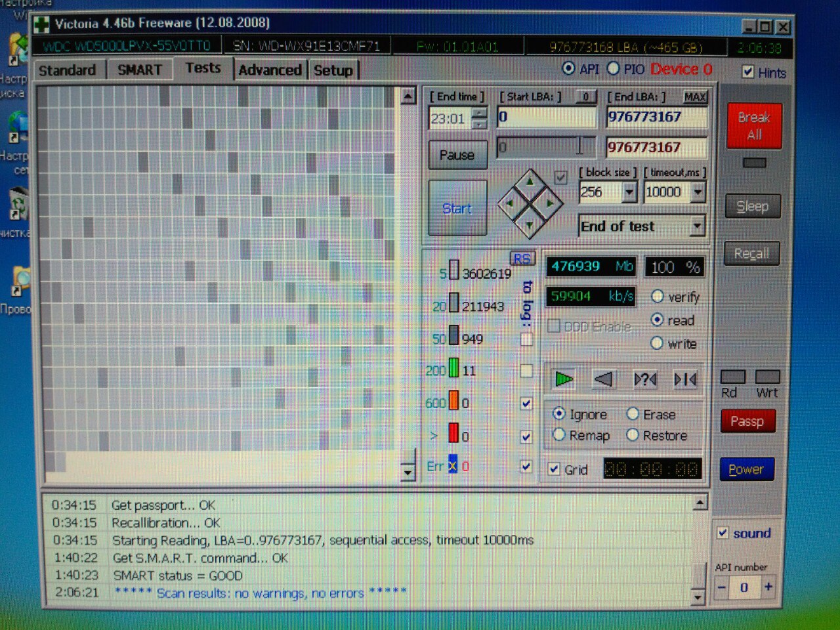Click the random seek '?' icon
Viewport: 840px width, 630px height.
pyautogui.click(x=644, y=379)
